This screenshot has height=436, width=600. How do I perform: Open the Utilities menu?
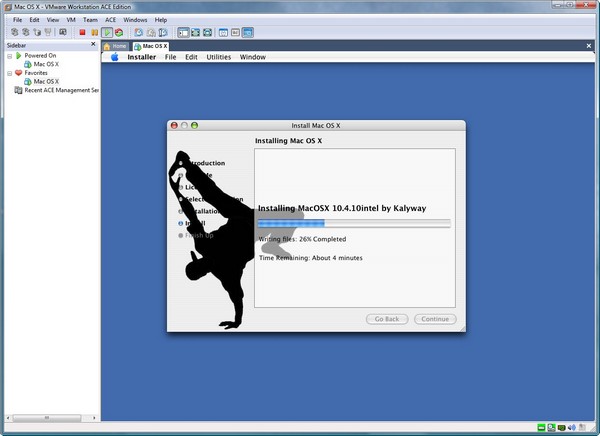click(x=218, y=57)
